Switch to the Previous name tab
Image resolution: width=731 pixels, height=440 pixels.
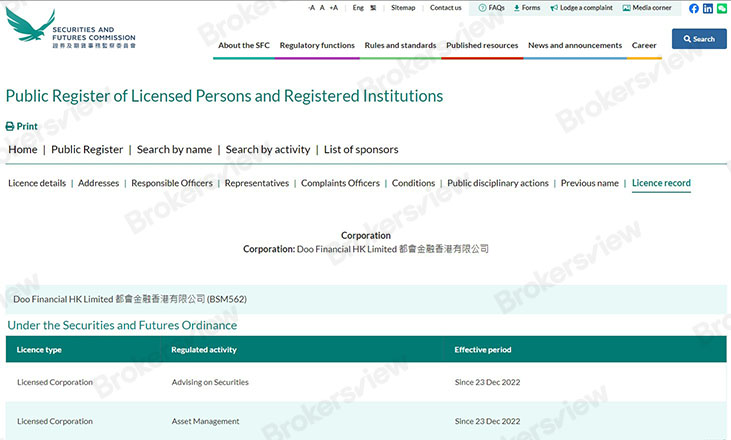coord(590,183)
